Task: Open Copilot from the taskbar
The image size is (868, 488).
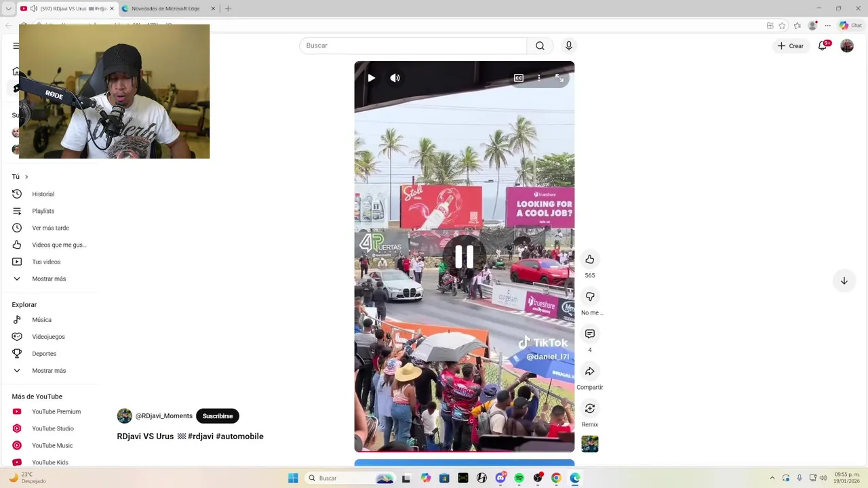Action: [x=426, y=478]
